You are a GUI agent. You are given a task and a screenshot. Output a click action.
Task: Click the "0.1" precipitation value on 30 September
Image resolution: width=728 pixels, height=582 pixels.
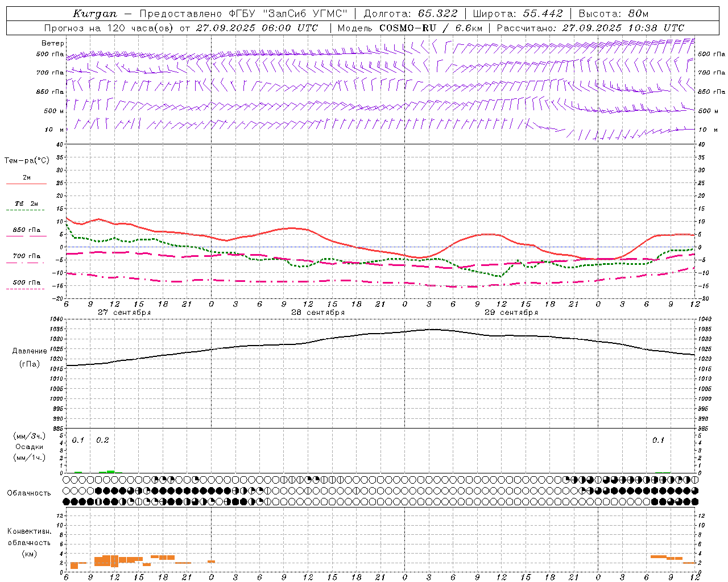658,440
